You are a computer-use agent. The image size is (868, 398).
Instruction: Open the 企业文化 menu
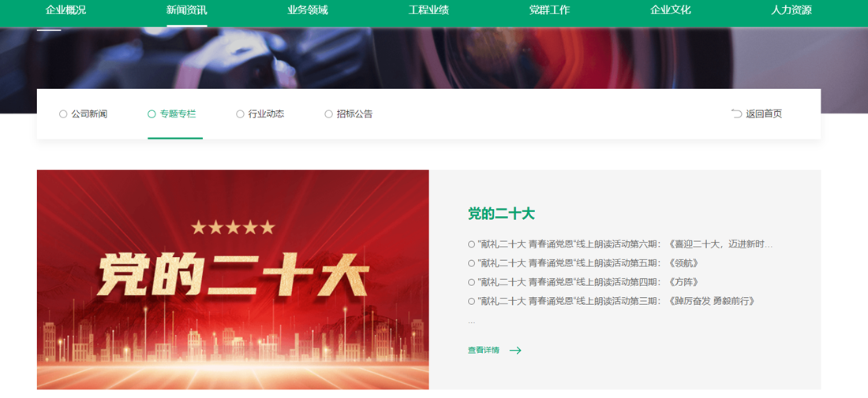tap(671, 10)
